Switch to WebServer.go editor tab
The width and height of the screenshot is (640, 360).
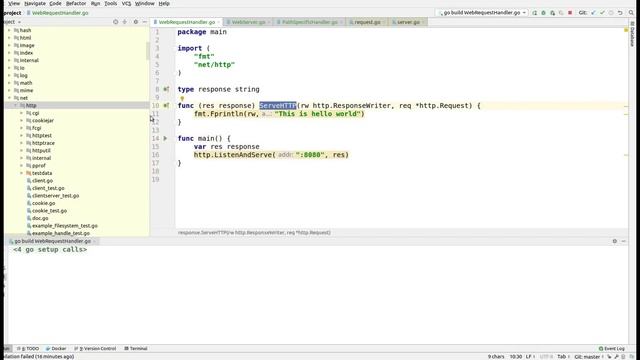click(249, 22)
